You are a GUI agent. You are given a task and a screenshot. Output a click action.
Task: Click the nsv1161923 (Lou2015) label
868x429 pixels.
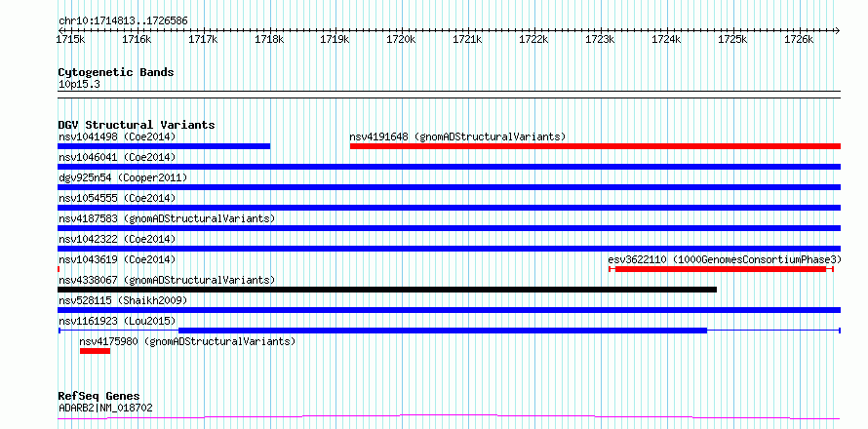[117, 321]
